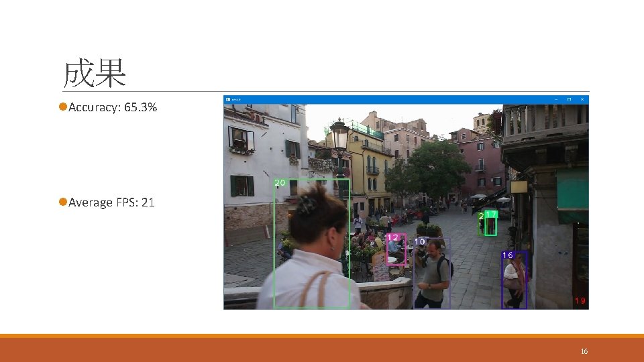Select the "Average FPS: 21" bullet text
644x362 pixels.
111,202
